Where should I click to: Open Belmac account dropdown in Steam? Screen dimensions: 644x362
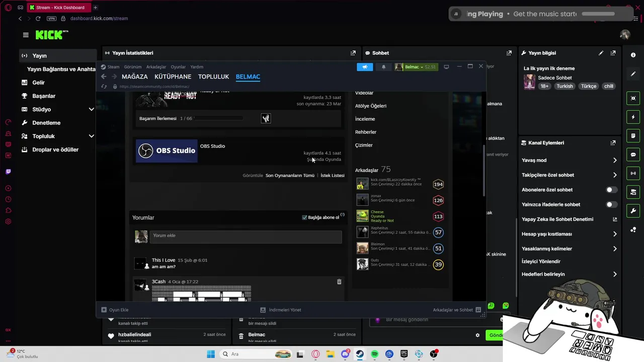pyautogui.click(x=416, y=67)
